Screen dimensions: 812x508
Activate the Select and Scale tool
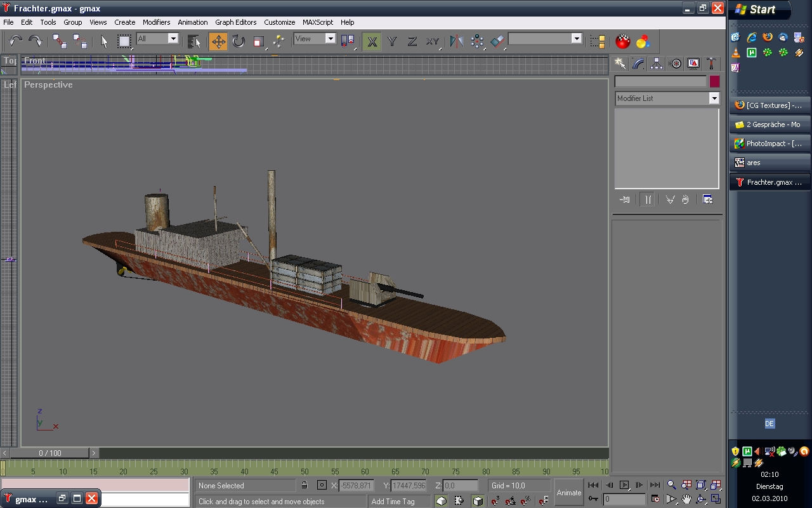pos(258,42)
